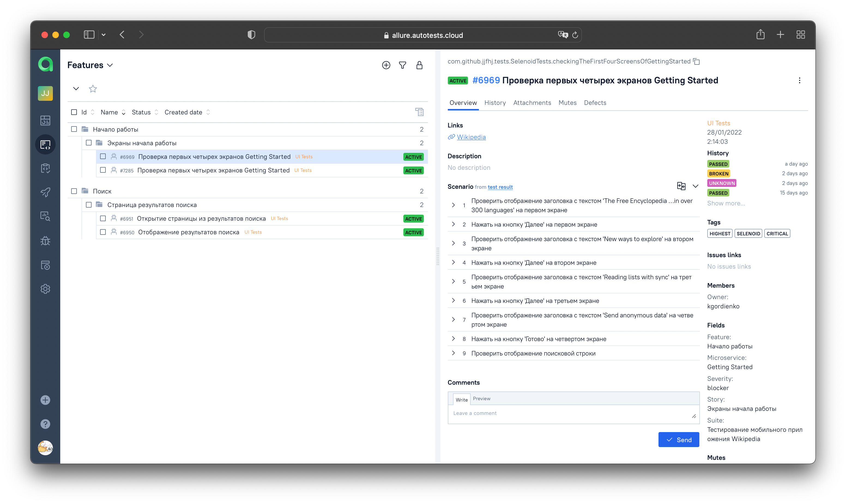The width and height of the screenshot is (846, 504).
Task: Click the three-dot menu next to test title
Action: pyautogui.click(x=799, y=80)
